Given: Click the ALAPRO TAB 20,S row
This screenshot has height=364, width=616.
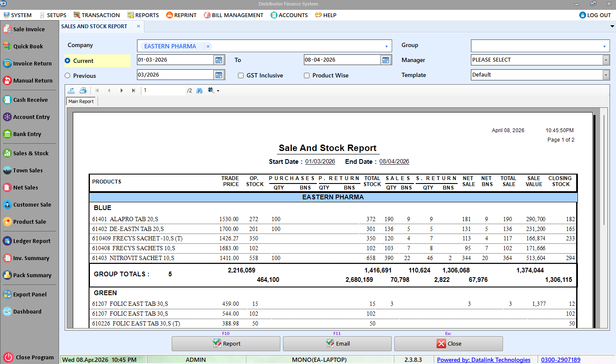Looking at the screenshot, I should (333, 219).
